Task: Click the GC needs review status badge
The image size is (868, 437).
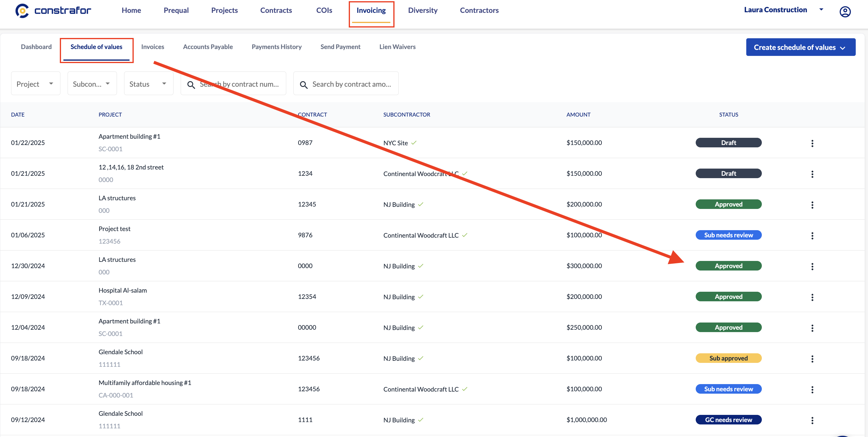Action: tap(729, 420)
